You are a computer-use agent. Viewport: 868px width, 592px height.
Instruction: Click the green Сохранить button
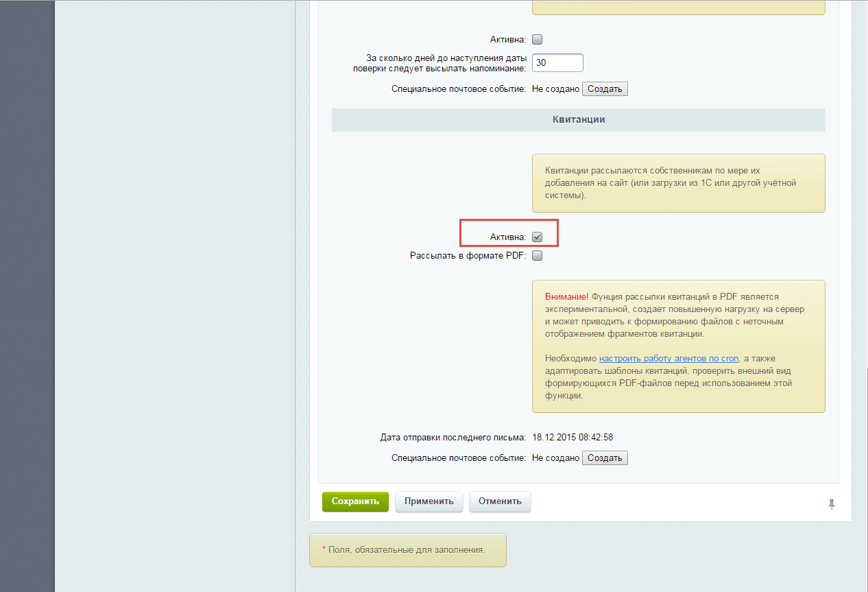click(355, 501)
